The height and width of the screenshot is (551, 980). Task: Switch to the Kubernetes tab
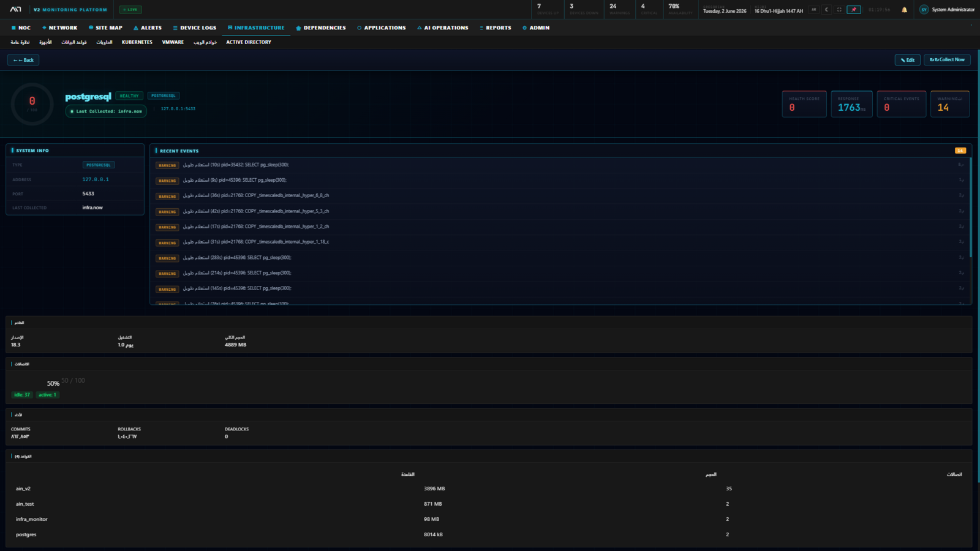[x=137, y=42]
